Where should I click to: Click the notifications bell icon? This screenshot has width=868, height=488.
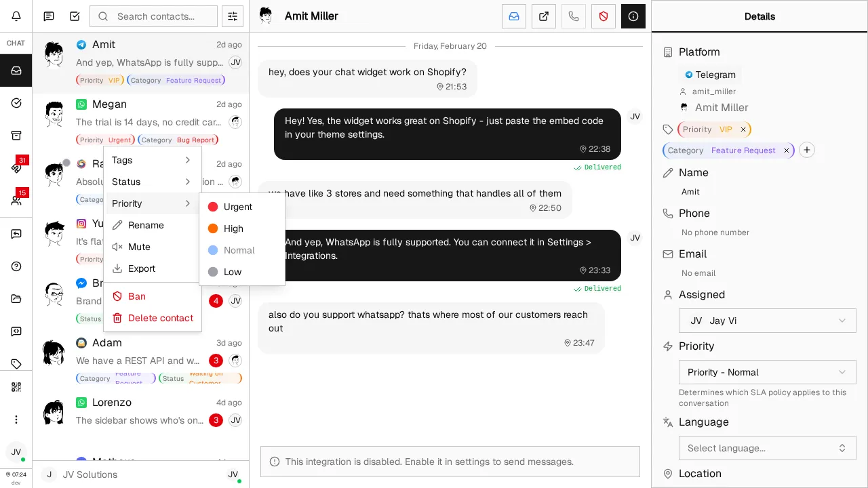(x=16, y=16)
